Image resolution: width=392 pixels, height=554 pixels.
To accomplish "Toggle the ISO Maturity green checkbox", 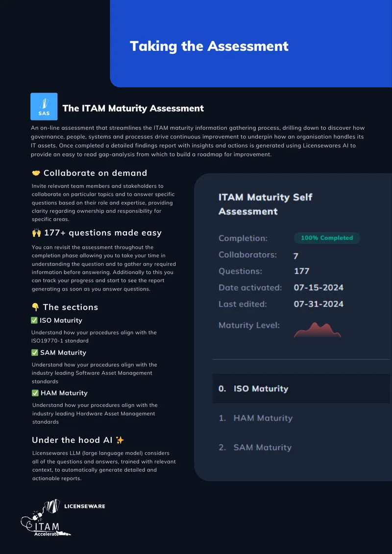I will 34,320.
